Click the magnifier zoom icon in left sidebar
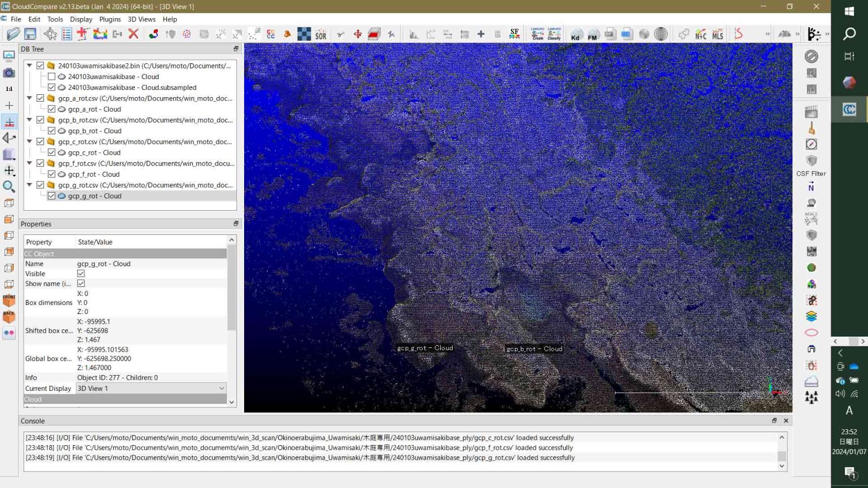This screenshot has height=488, width=868. (9, 186)
